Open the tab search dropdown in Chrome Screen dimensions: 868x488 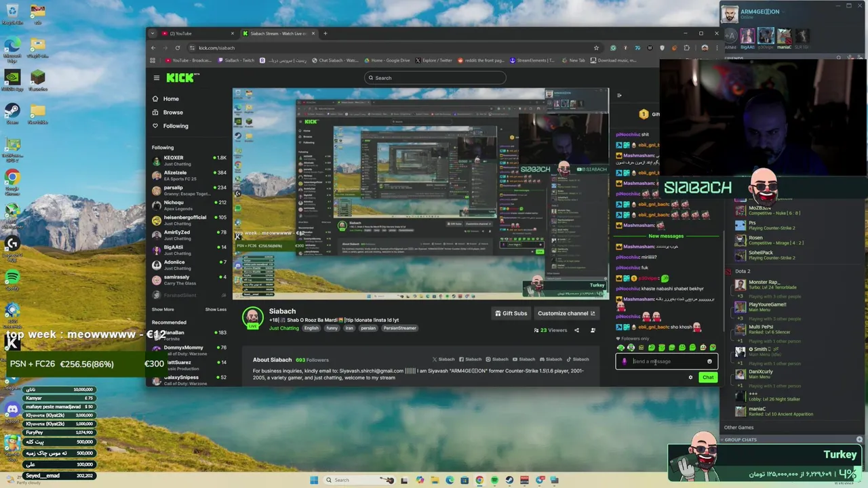[152, 33]
